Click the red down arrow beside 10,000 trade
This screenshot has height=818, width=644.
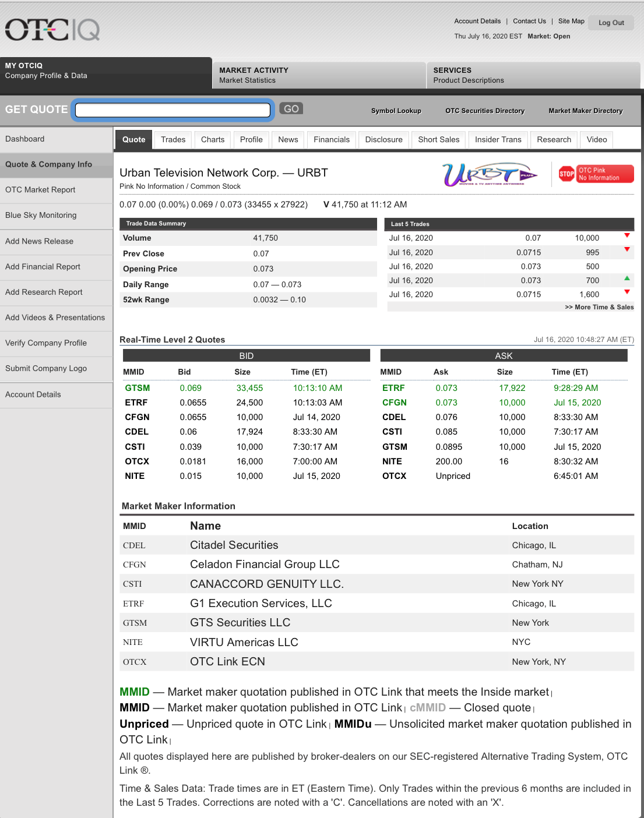(627, 236)
